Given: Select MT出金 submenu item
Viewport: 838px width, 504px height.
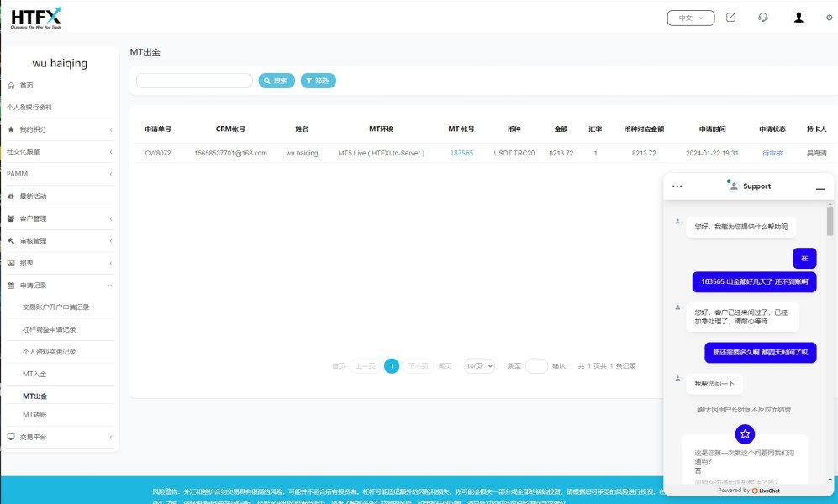Looking at the screenshot, I should pos(34,396).
